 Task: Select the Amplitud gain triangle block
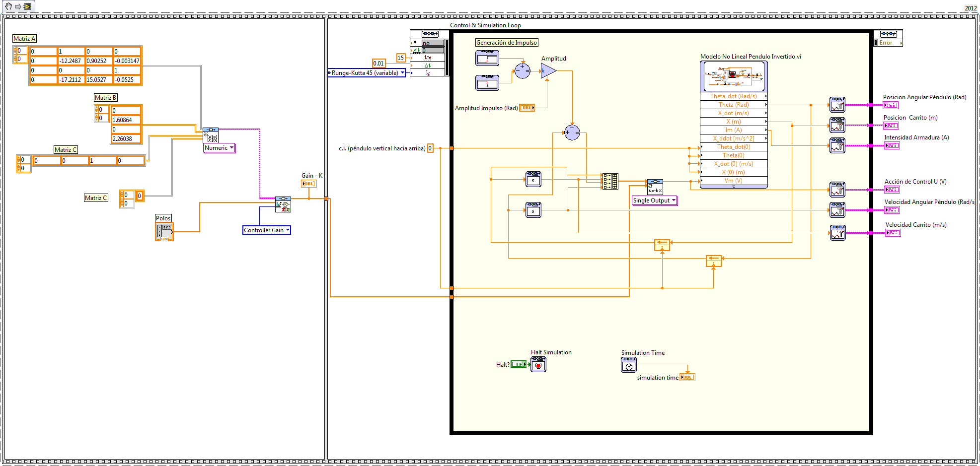pos(548,71)
